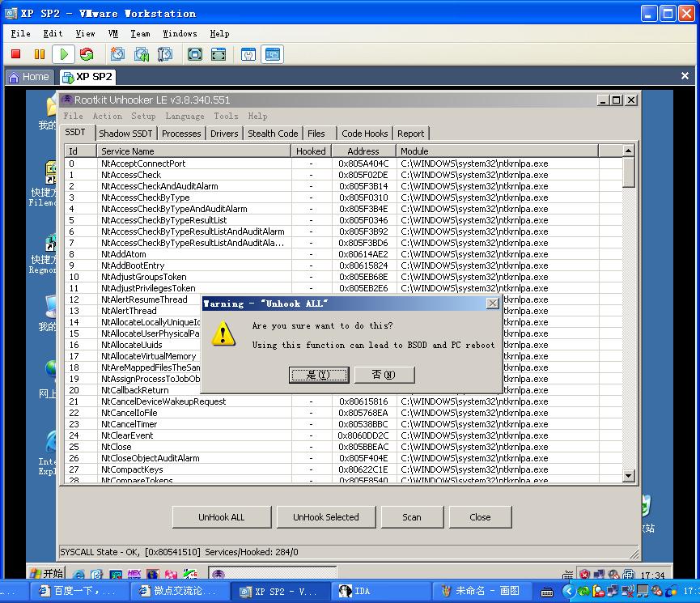700x603 pixels.
Task: Click the Quick Switch toolbar icon
Action: pyautogui.click(x=218, y=54)
